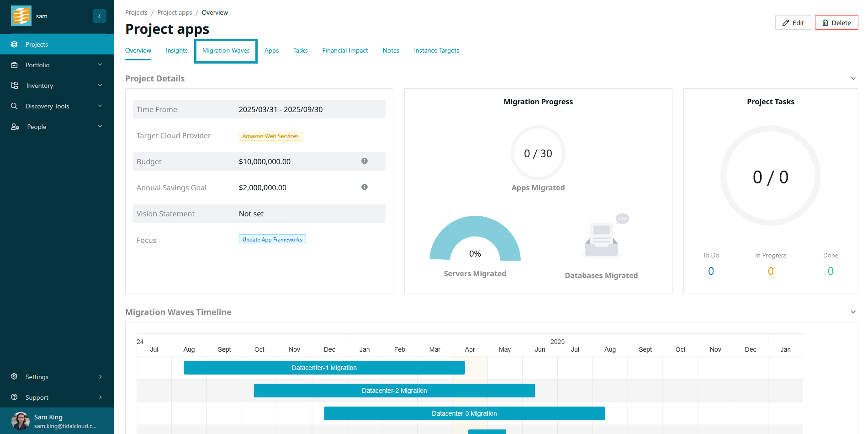Open Projects from the sidebar
868x434 pixels.
(37, 44)
